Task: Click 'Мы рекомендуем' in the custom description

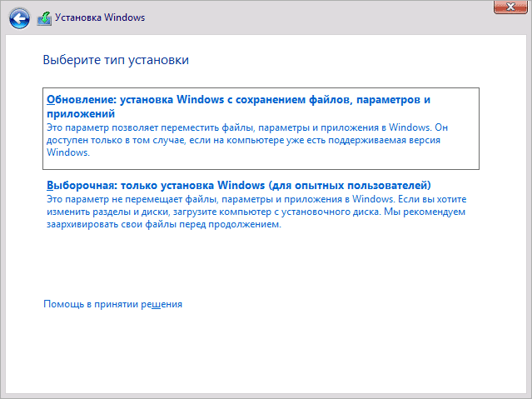Action: tap(427, 212)
